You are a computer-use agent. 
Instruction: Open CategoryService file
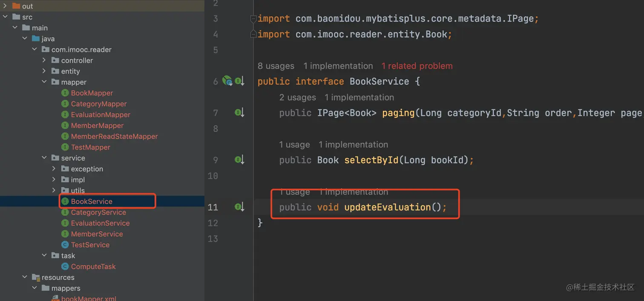[98, 212]
